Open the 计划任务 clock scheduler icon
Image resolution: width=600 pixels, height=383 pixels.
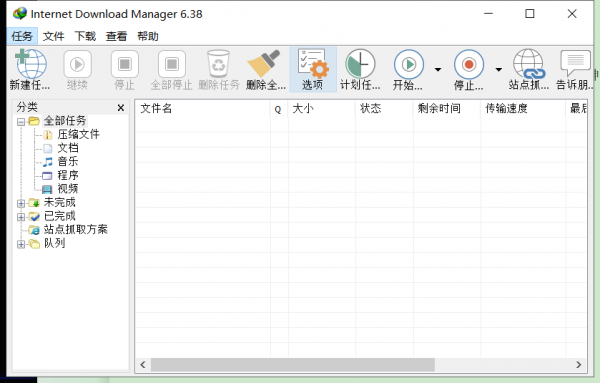(360, 64)
